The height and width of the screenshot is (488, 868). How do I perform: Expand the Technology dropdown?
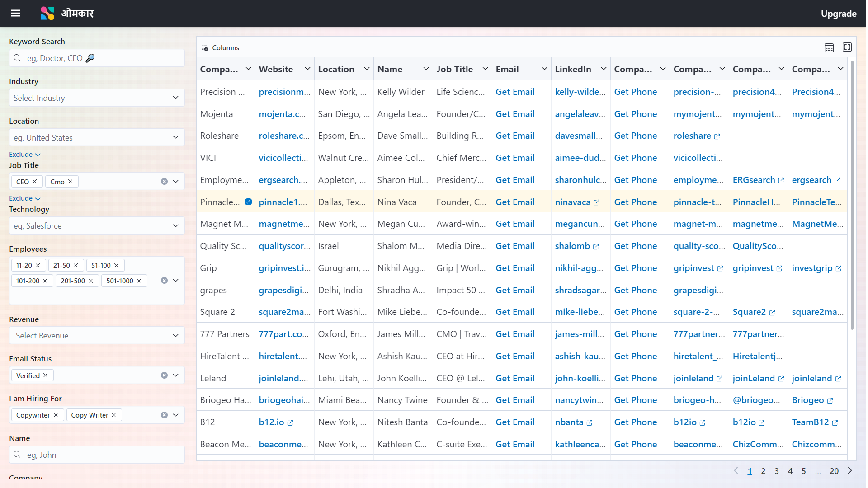(x=175, y=225)
